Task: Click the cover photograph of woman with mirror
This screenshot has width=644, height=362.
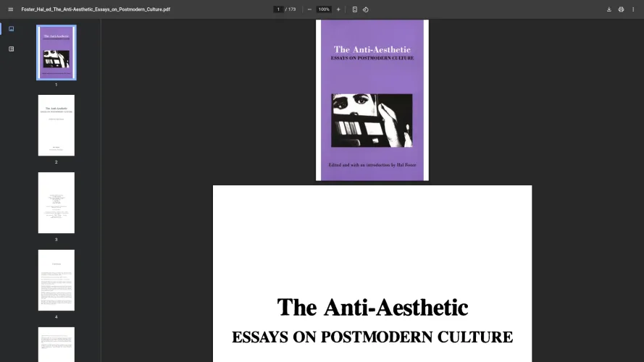Action: (x=372, y=120)
